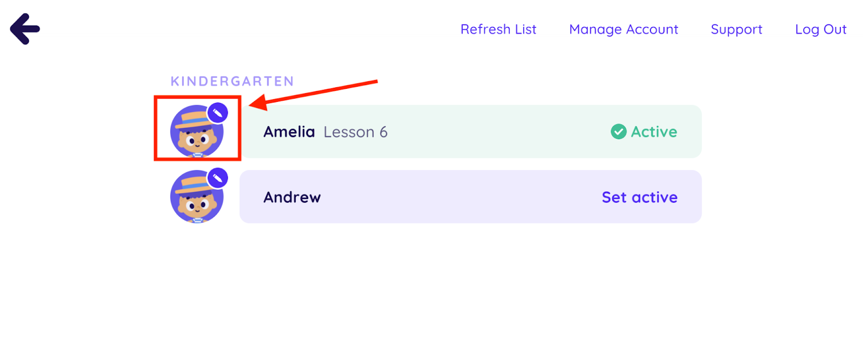Open Manage Account

point(623,29)
